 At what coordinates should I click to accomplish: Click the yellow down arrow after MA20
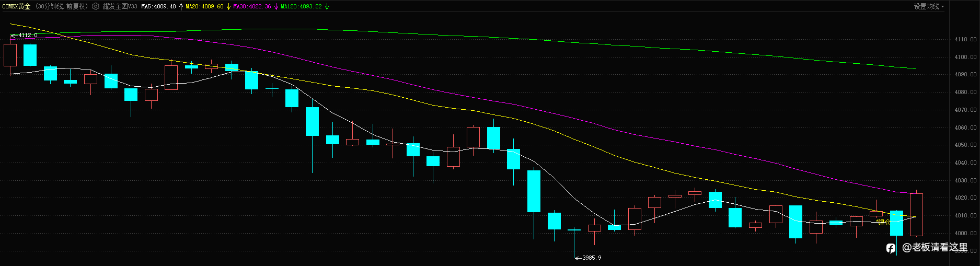(228, 6)
